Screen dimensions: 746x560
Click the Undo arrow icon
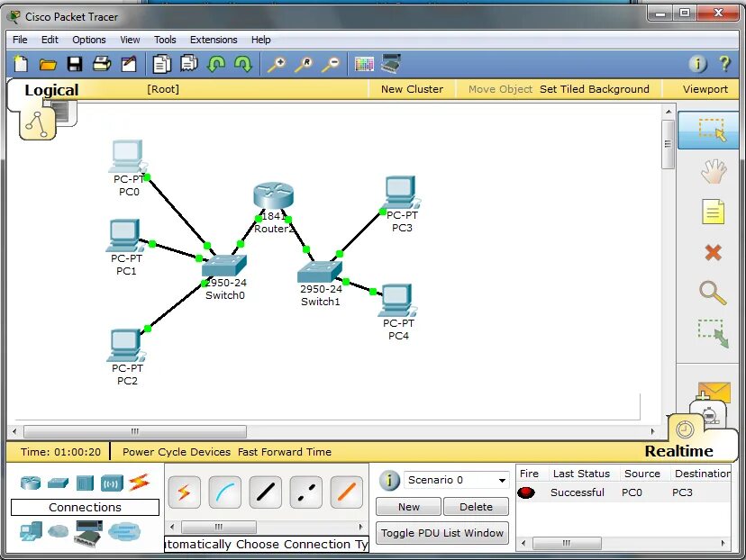tap(216, 64)
